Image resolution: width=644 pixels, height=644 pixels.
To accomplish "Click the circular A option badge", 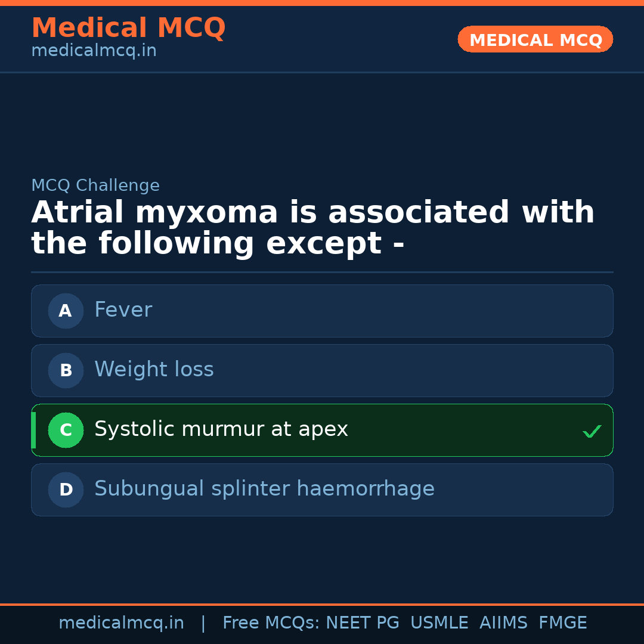I will (66, 311).
